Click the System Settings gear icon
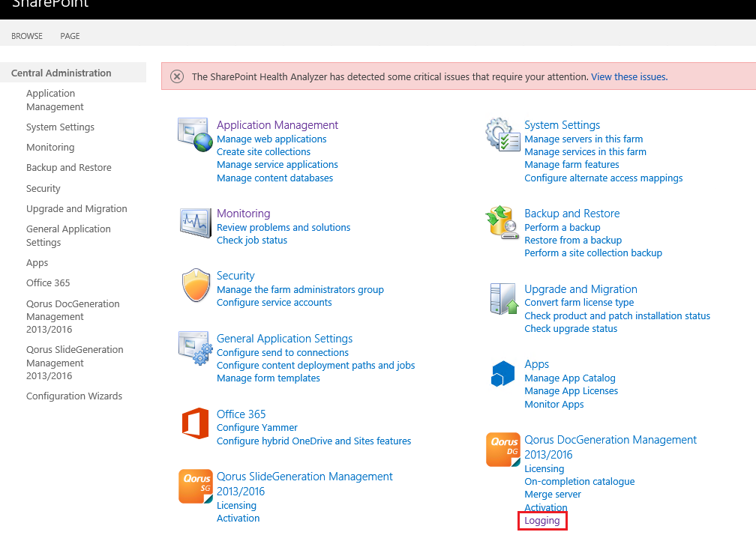 coord(502,134)
